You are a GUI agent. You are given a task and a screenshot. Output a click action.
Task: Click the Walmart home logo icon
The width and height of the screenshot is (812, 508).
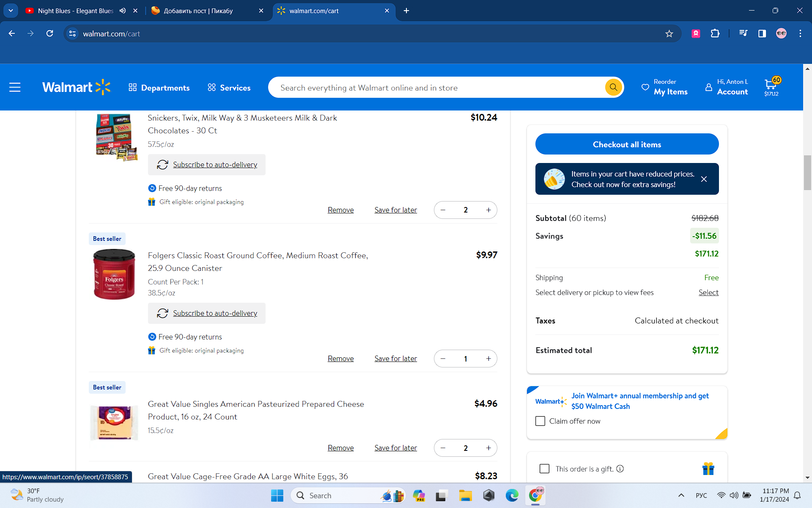[x=77, y=87]
